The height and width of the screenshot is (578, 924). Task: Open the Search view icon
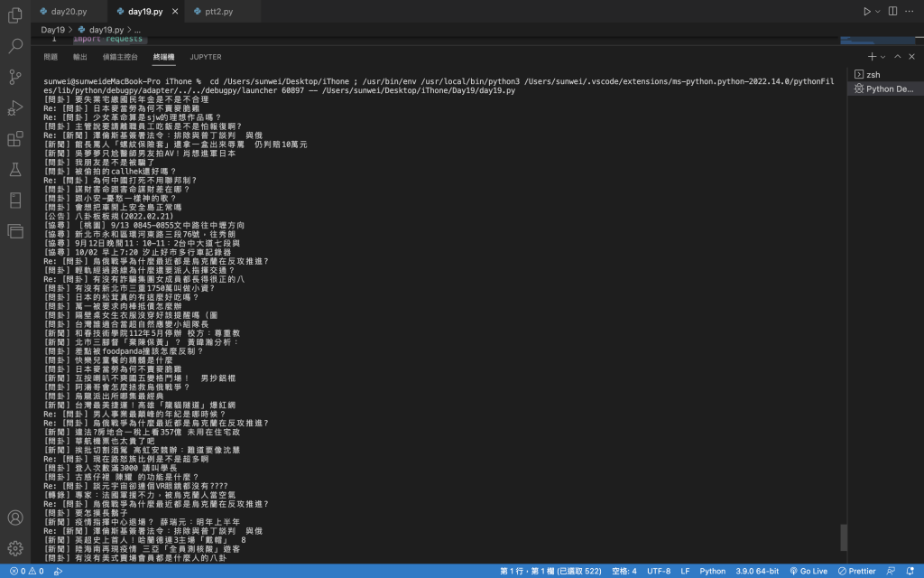pos(15,46)
